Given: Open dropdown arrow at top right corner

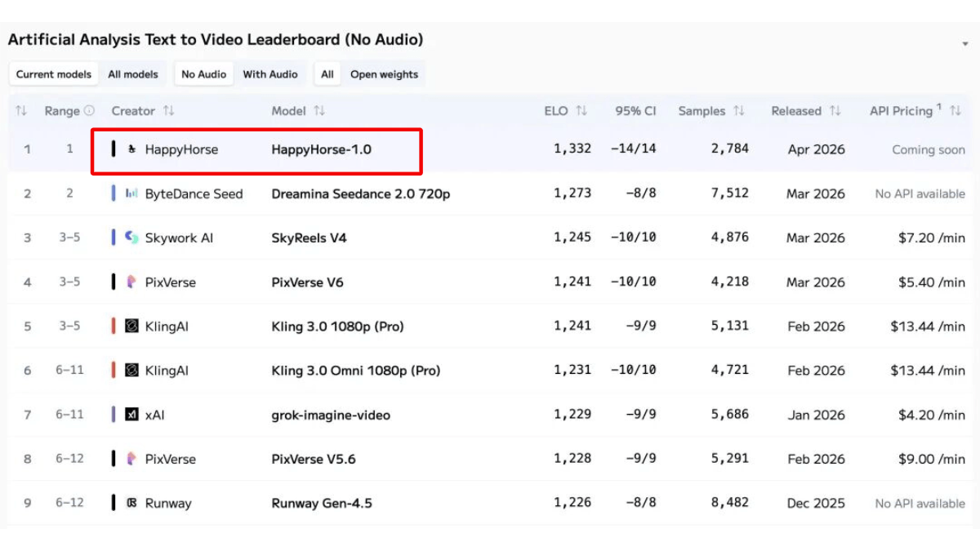Looking at the screenshot, I should (966, 43).
